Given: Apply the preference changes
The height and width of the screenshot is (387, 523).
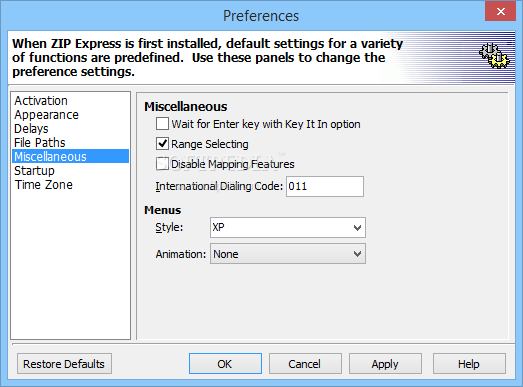Looking at the screenshot, I should click(385, 364).
